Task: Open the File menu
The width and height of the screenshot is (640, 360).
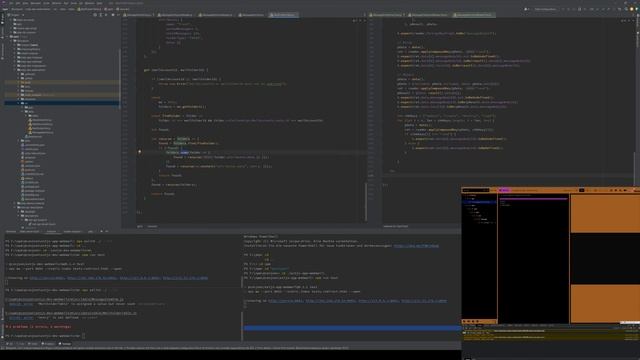Action: [11, 3]
